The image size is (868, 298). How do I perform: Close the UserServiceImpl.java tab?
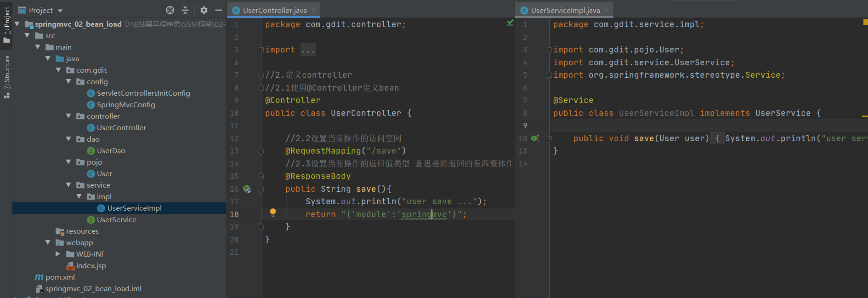pyautogui.click(x=607, y=10)
